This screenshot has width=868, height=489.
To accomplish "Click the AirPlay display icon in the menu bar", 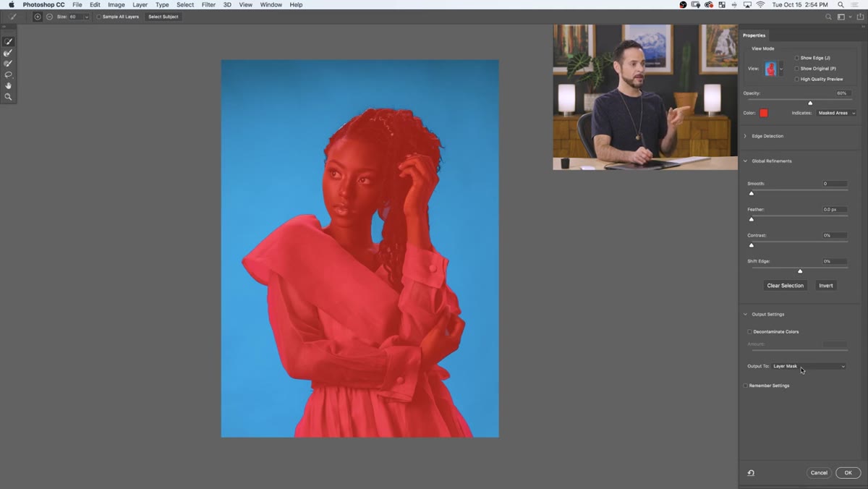I will (746, 4).
